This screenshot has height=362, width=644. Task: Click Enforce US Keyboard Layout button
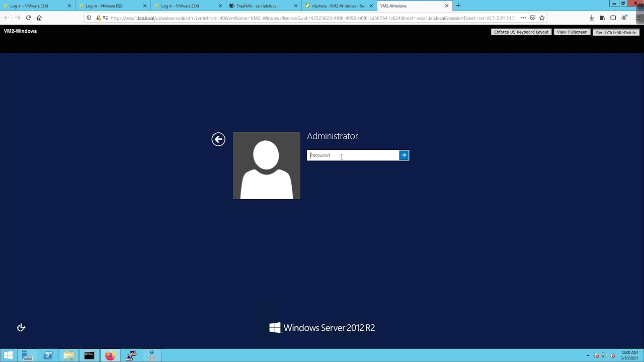(x=521, y=32)
